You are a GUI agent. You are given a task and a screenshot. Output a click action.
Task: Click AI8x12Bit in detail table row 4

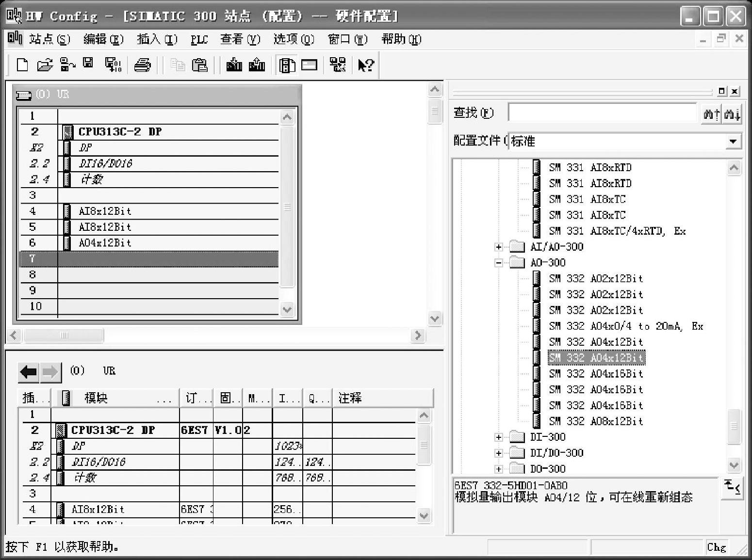[x=98, y=510]
